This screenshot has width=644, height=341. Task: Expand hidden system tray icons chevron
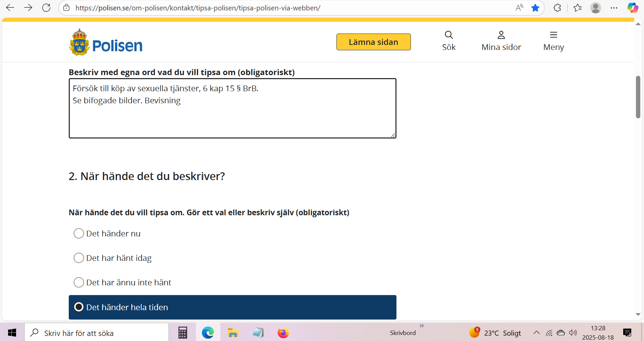click(536, 333)
